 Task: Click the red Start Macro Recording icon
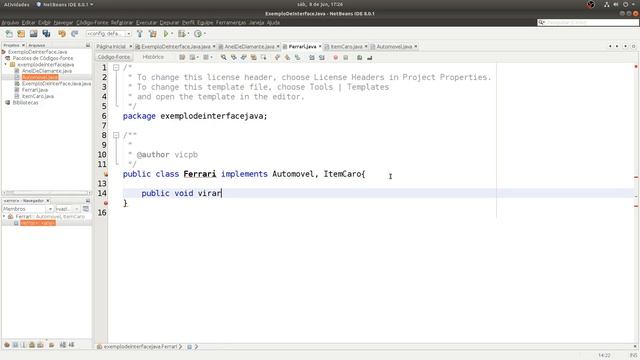click(336, 58)
